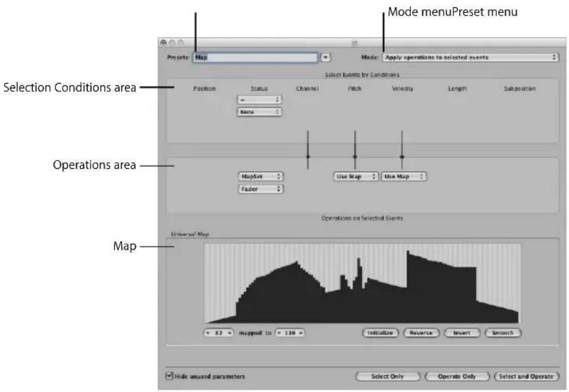This screenshot has width=569, height=392.
Task: Click the Select and Operate button
Action: pyautogui.click(x=526, y=376)
